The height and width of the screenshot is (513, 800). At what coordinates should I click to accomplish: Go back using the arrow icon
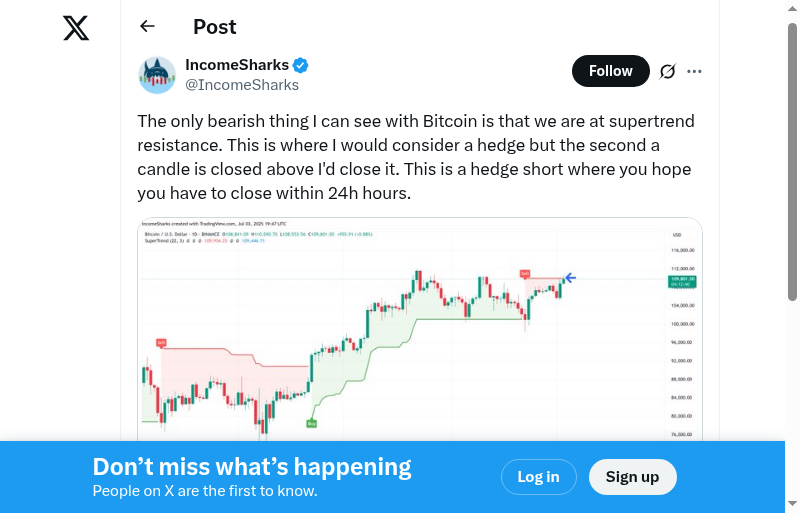pyautogui.click(x=148, y=27)
